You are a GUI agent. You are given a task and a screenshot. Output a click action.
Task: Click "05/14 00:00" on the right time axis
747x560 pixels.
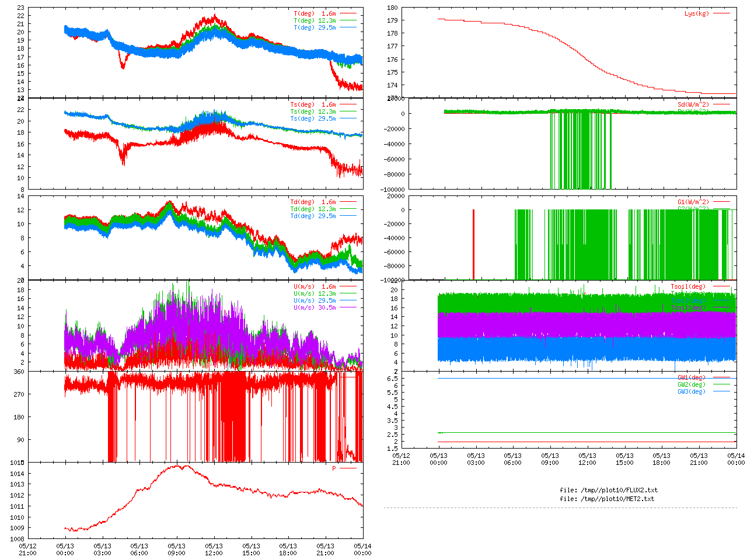(736, 459)
